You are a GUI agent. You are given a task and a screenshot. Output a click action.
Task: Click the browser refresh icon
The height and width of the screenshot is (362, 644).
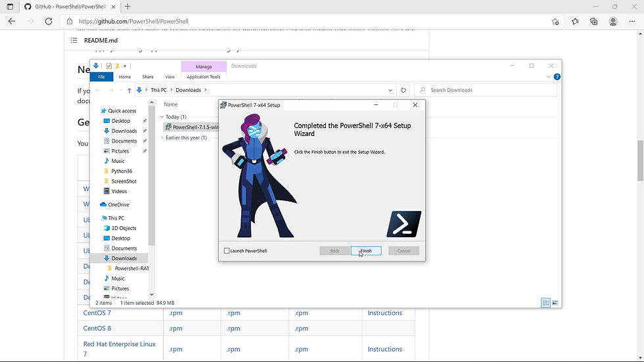point(49,21)
